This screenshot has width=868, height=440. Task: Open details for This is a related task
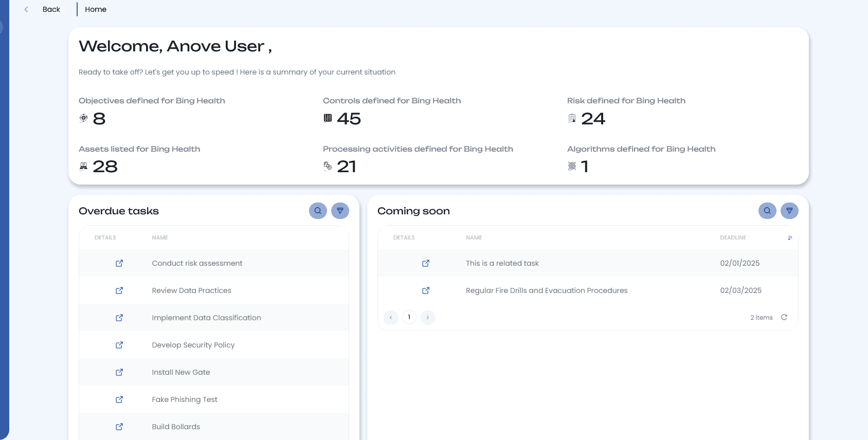click(x=426, y=263)
